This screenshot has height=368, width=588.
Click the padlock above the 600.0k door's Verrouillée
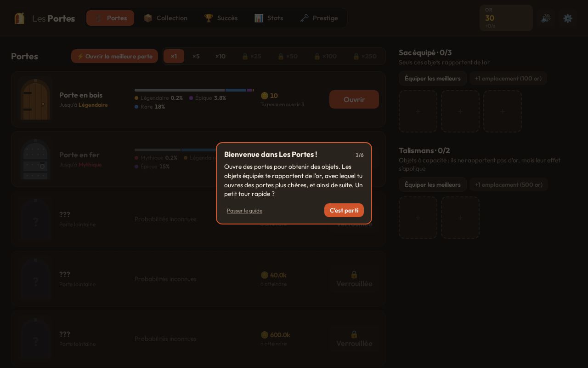pyautogui.click(x=354, y=334)
